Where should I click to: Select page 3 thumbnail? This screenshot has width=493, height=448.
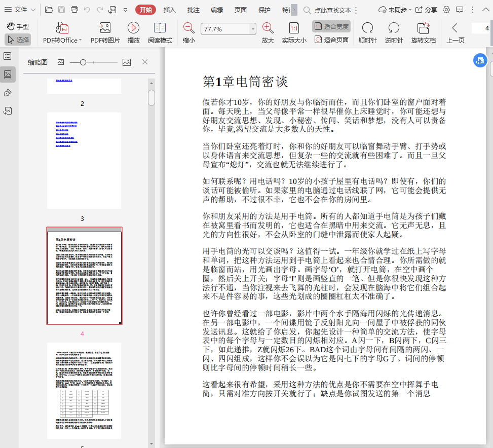click(x=84, y=160)
